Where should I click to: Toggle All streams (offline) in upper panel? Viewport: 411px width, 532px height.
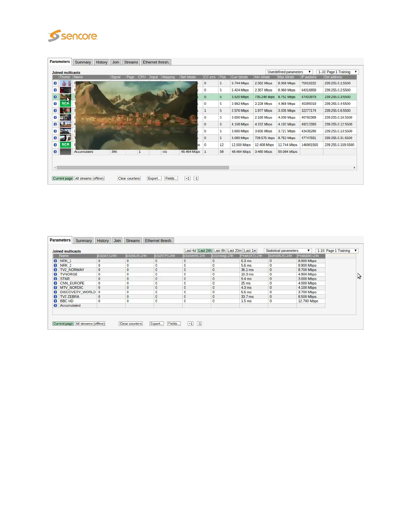(89, 178)
